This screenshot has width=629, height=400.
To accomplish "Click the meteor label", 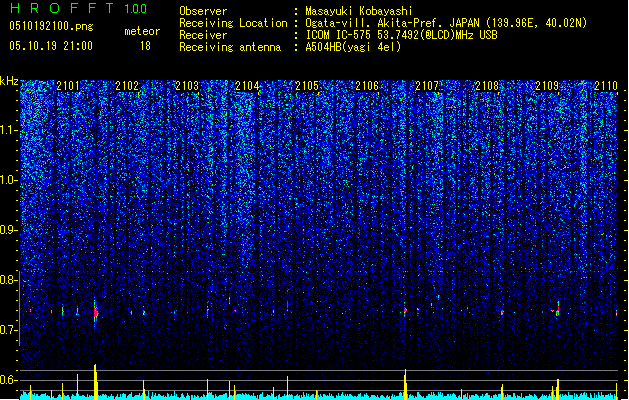I will (x=142, y=31).
